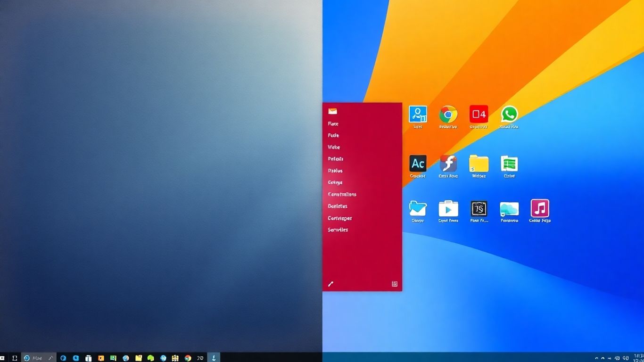Screen dimensions: 644x362
Task: Open the green spreadsheet desktop icon
Action: click(509, 164)
